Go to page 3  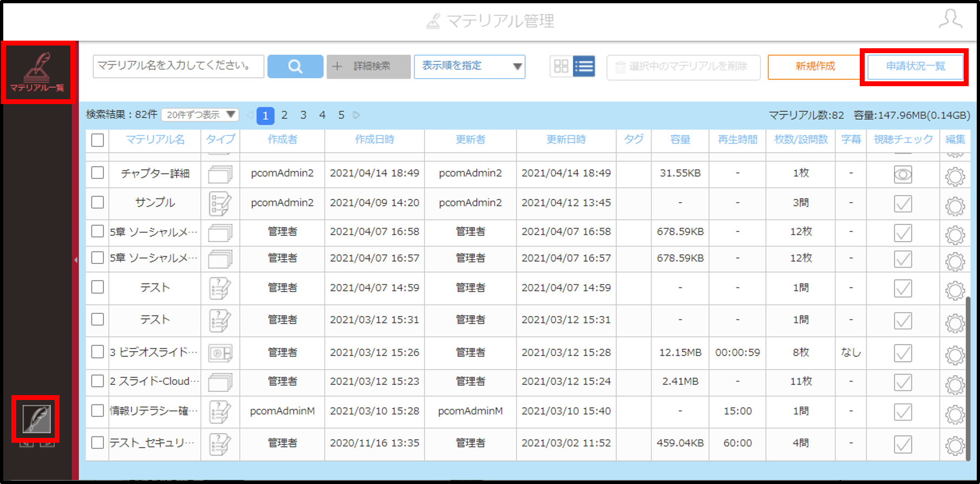pos(303,115)
